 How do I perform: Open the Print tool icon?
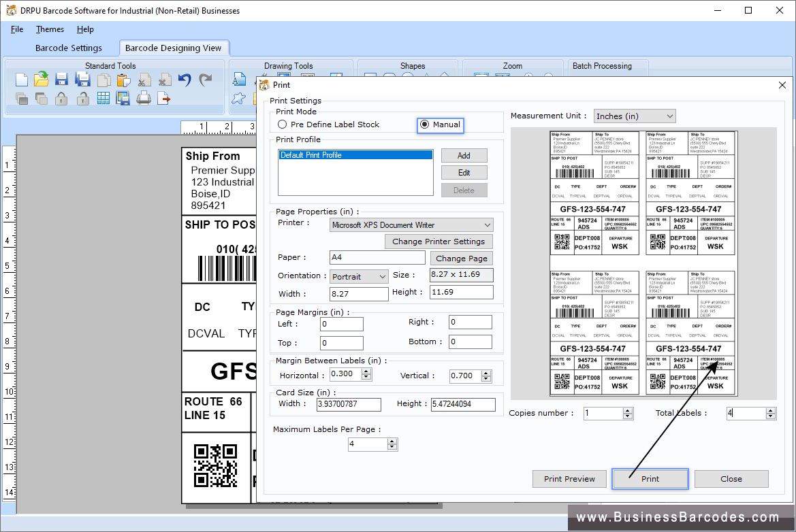point(144,97)
